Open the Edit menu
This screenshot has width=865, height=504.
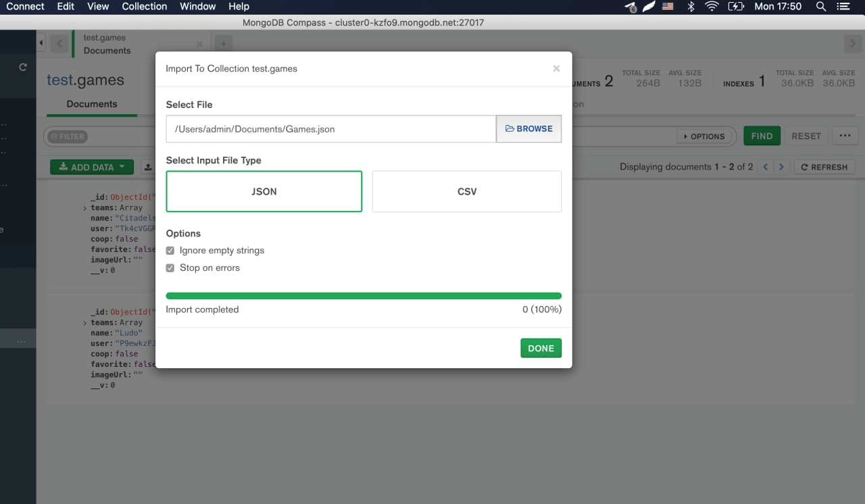66,7
